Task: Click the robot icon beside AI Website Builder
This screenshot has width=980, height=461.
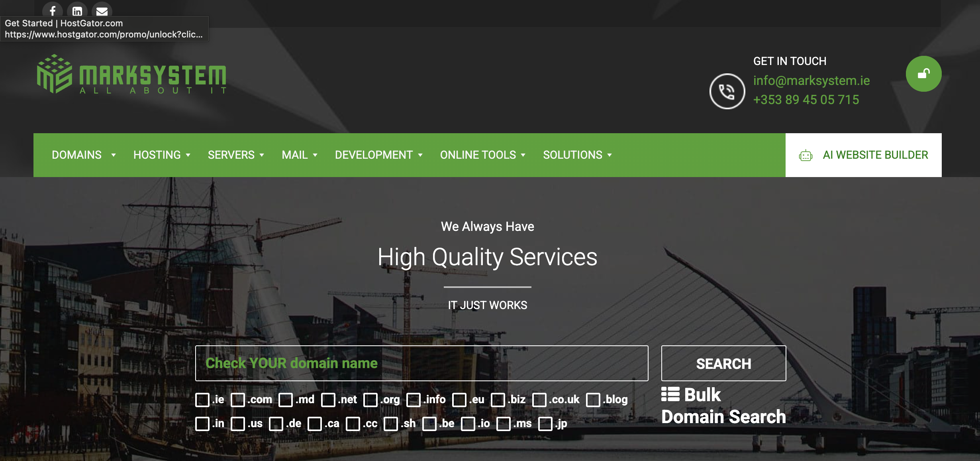Action: click(806, 156)
